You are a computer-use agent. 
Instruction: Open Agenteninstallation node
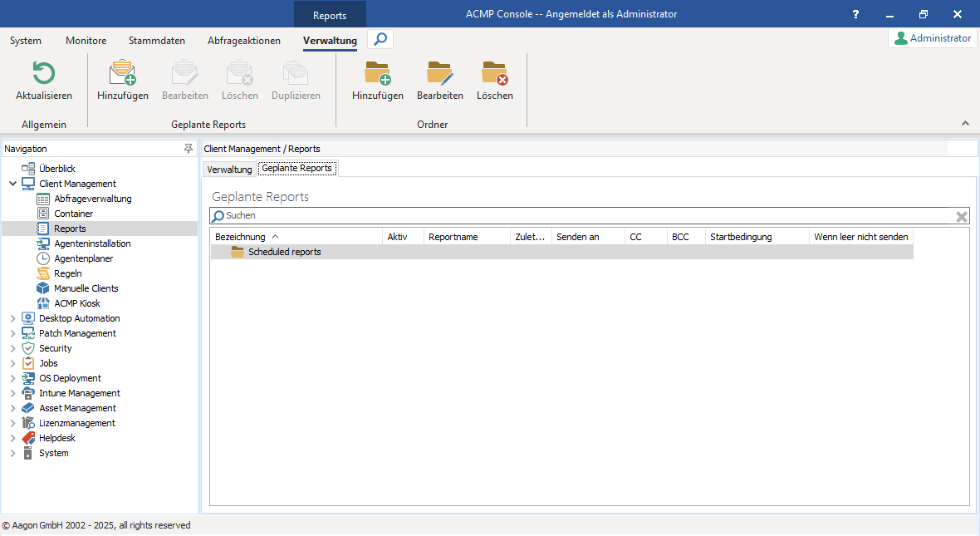point(92,243)
